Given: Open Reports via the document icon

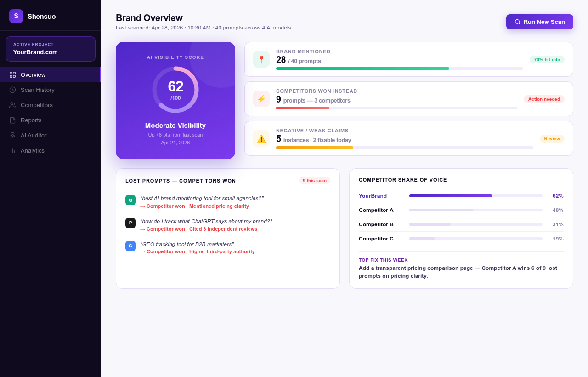Looking at the screenshot, I should tap(13, 120).
